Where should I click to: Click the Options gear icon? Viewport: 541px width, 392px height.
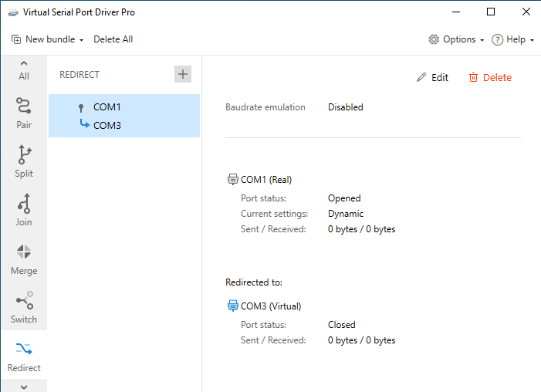tap(434, 39)
